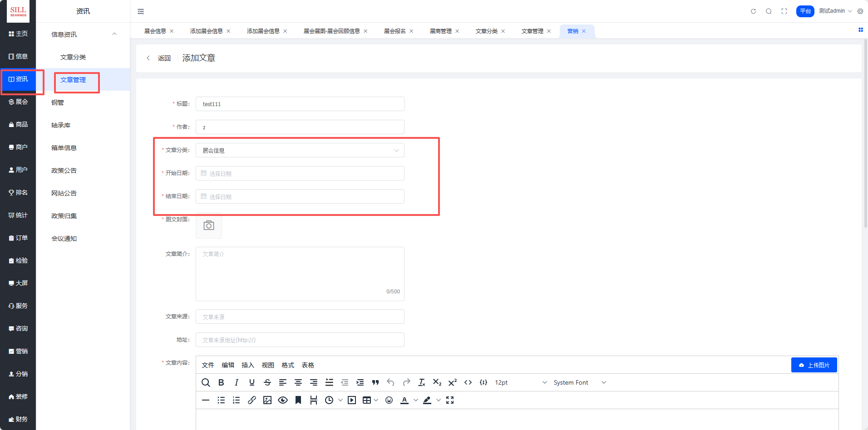
Task: Toggle the preview eye icon in editor
Action: click(283, 400)
